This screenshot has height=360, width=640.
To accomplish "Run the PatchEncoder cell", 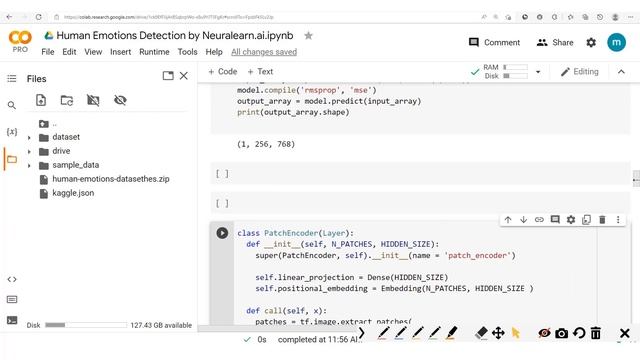I will (222, 233).
